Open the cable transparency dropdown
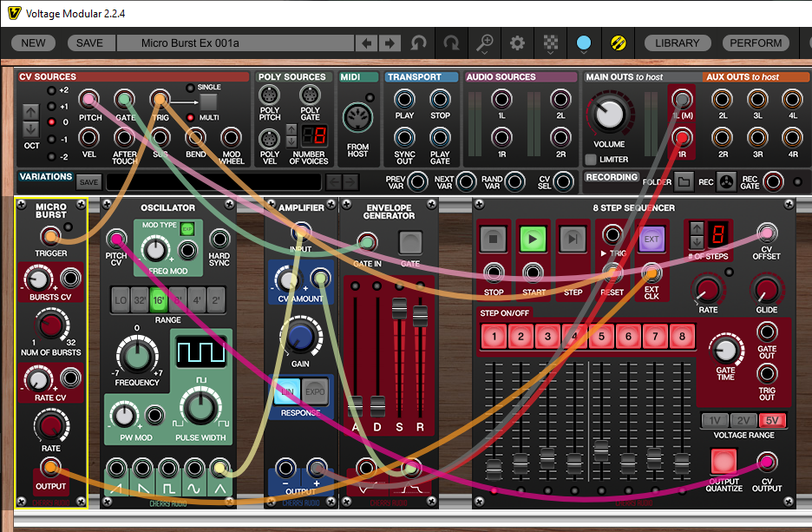 550,44
